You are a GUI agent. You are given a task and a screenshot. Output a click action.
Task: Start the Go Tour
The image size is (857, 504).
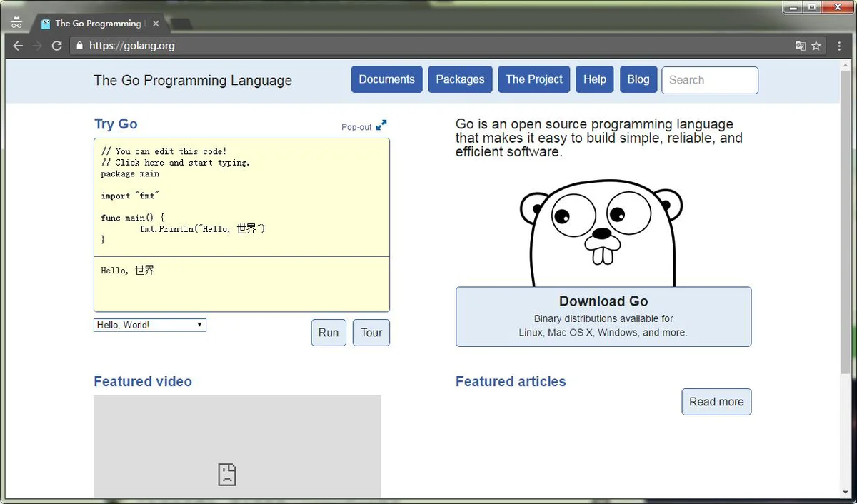click(x=371, y=333)
